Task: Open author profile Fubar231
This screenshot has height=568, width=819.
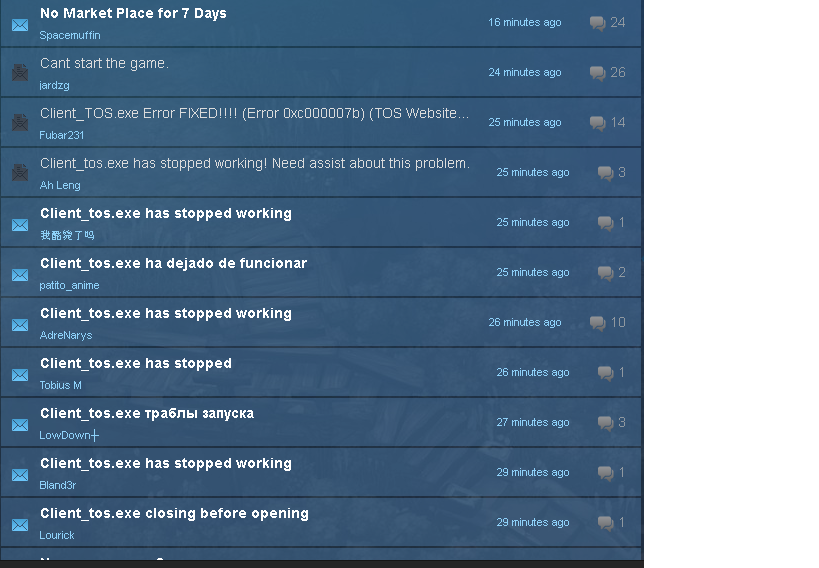Action: click(62, 135)
